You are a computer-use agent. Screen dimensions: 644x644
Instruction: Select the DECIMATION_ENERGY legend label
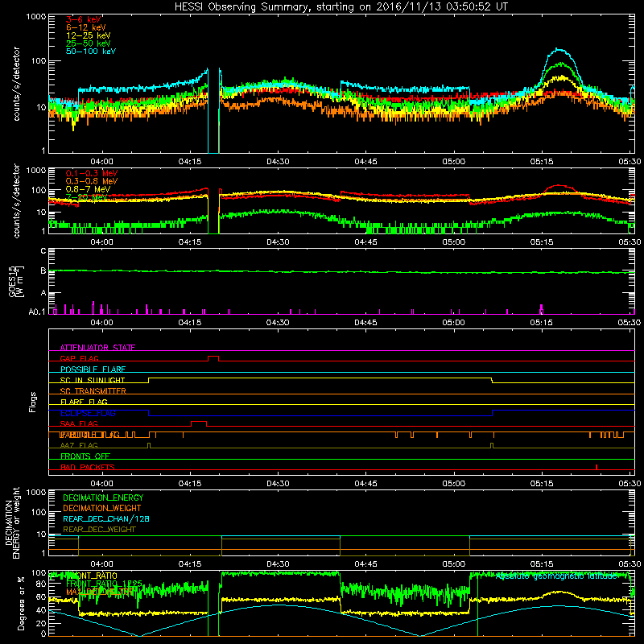tap(103, 497)
